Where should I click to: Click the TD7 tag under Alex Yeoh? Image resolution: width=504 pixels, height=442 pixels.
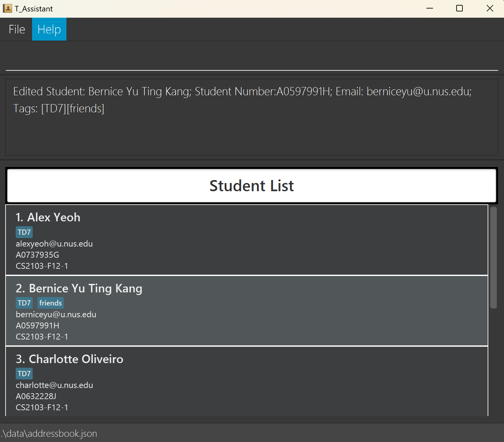pos(24,232)
